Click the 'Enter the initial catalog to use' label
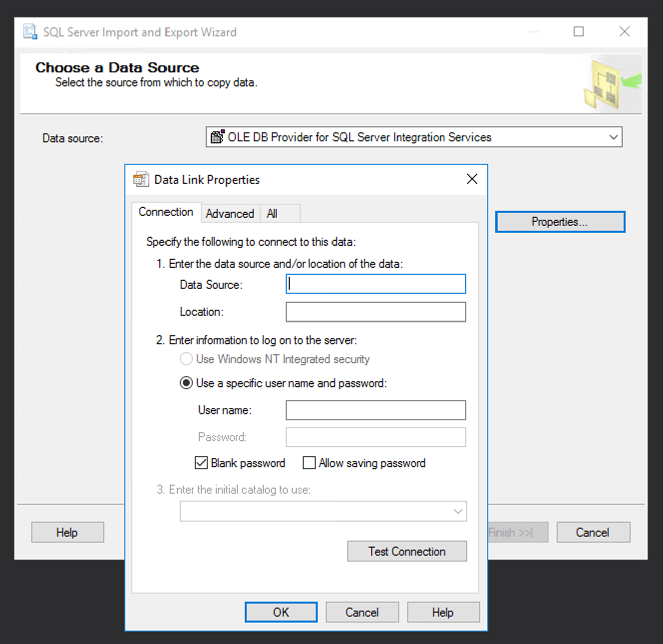This screenshot has height=644, width=663. click(x=234, y=490)
